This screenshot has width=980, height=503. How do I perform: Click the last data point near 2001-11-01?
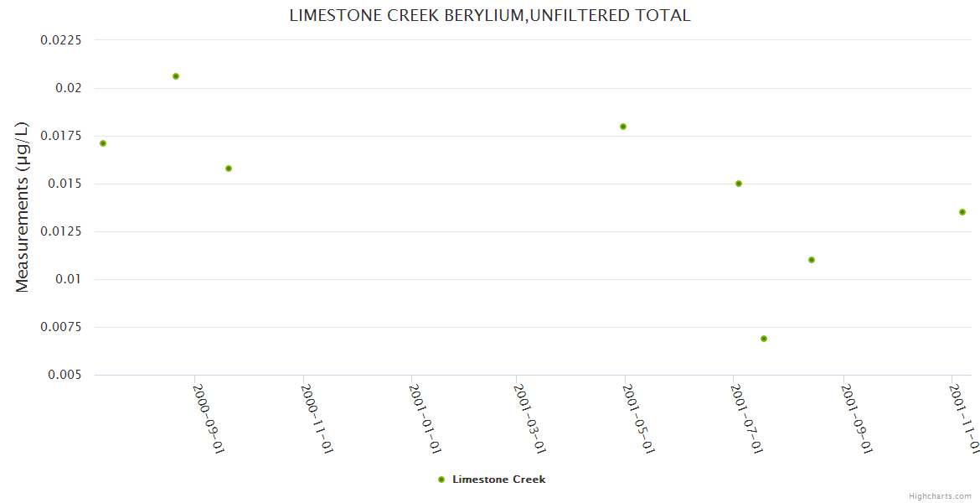click(x=962, y=212)
